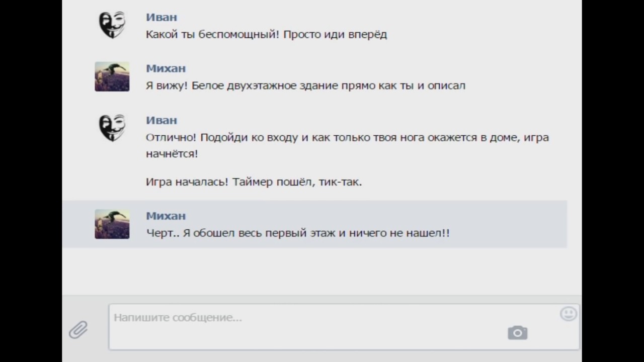
Task: Select the message about 'Белое двухэтажное здание'
Action: click(305, 85)
